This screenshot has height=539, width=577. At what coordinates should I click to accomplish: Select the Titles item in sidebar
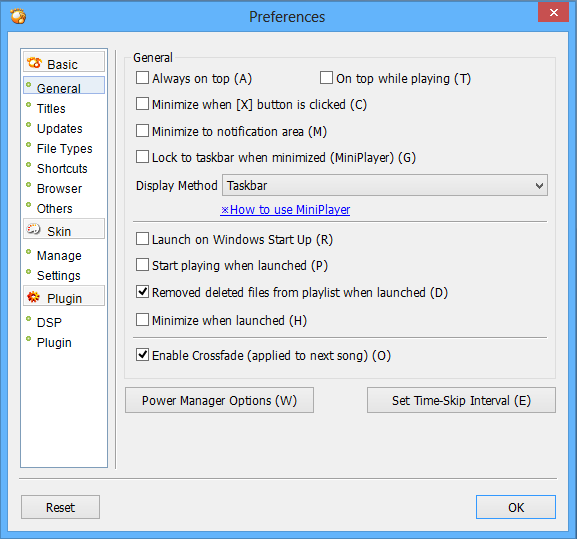[x=51, y=109]
